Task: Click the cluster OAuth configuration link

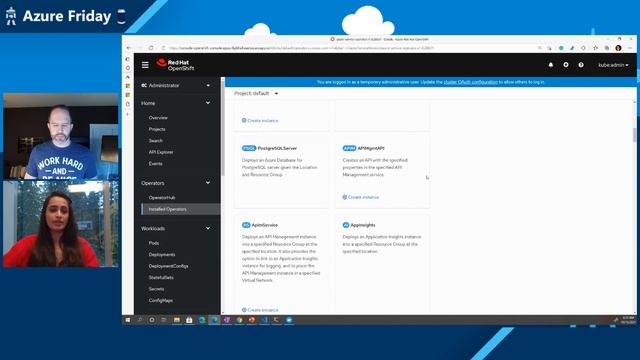Action: tap(471, 82)
